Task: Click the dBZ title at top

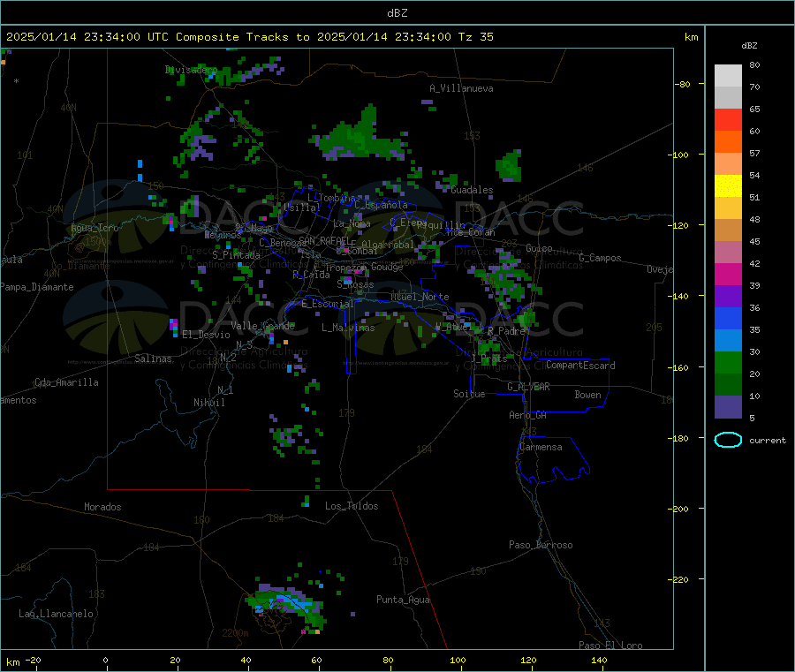Action: [x=397, y=13]
